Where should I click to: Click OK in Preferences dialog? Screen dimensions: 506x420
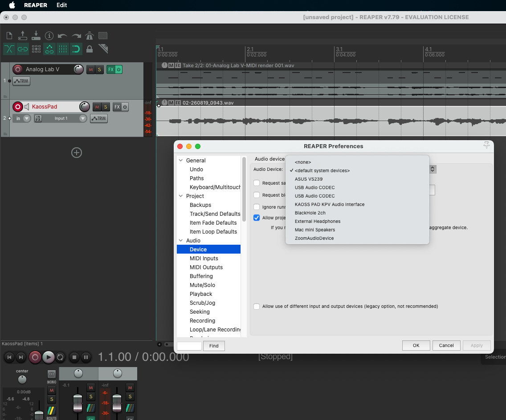click(416, 345)
